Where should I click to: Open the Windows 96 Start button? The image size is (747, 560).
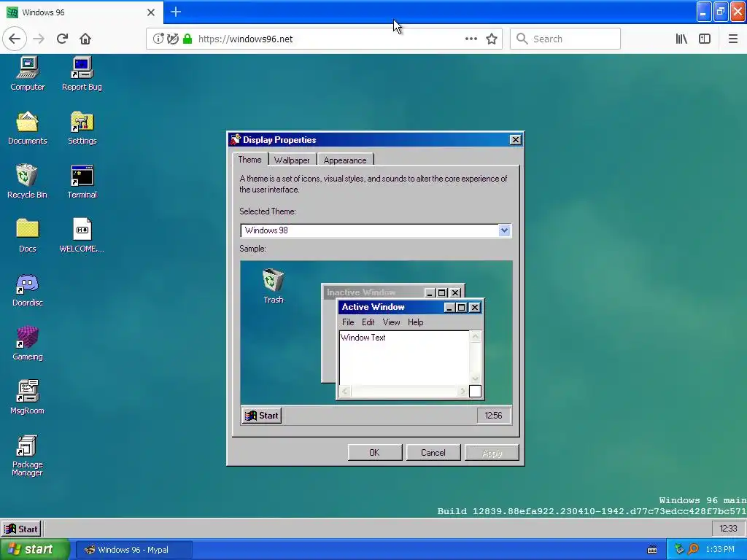tap(21, 529)
